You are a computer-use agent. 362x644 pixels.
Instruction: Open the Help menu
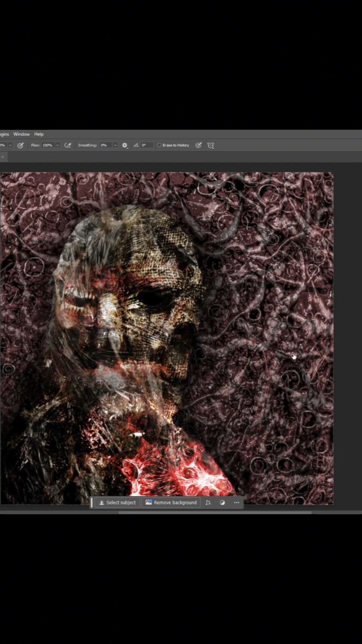click(x=39, y=134)
